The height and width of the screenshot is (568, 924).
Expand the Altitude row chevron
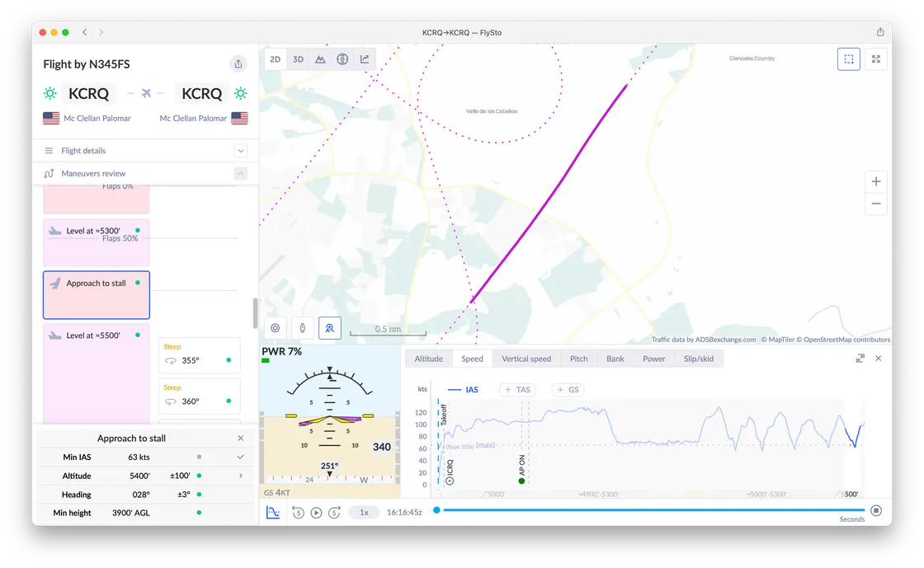(240, 476)
